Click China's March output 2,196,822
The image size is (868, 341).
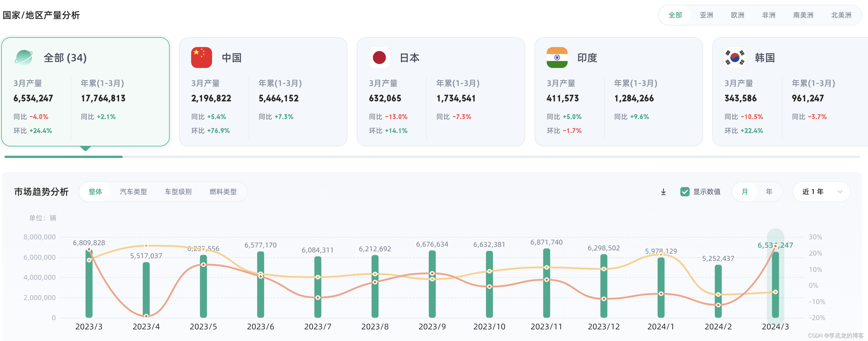click(211, 98)
